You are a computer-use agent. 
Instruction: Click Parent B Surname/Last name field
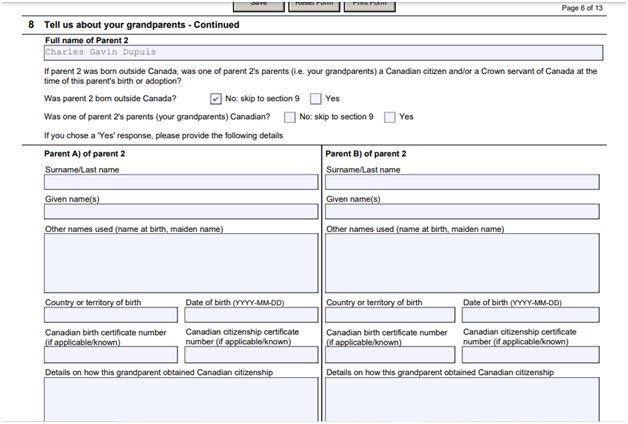point(462,182)
